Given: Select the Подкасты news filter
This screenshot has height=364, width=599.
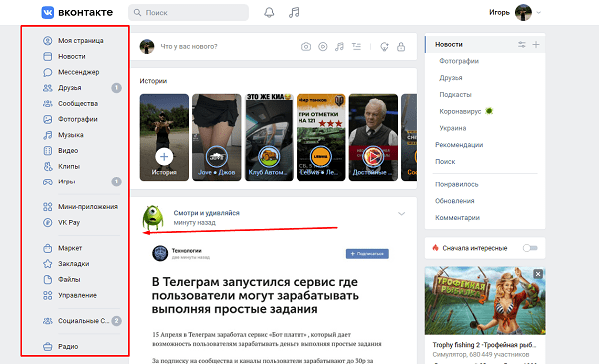Looking at the screenshot, I should [455, 95].
